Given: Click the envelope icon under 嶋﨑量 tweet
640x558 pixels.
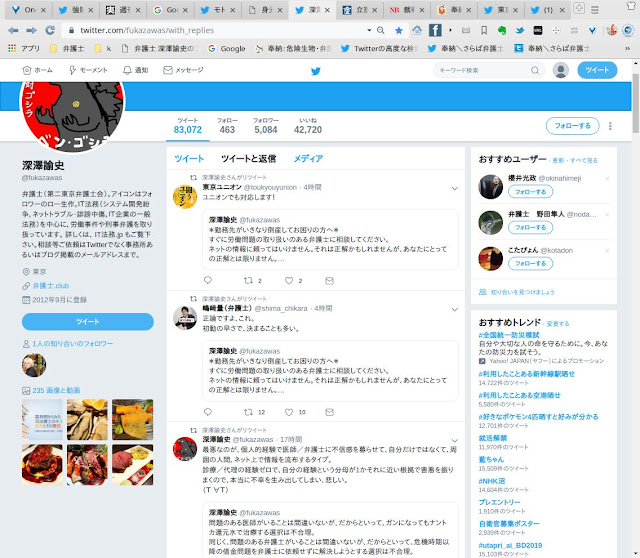Looking at the screenshot, I should click(329, 412).
